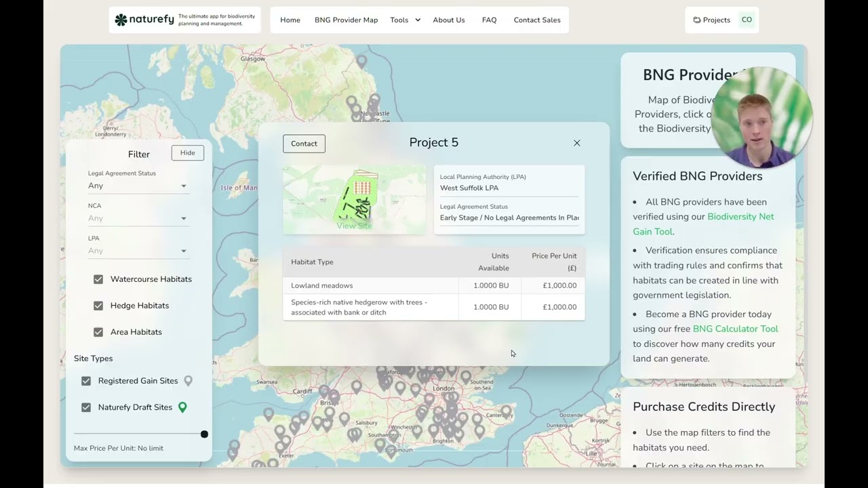The width and height of the screenshot is (868, 488).
Task: Click the Price Per Unit column header
Action: coord(554,262)
